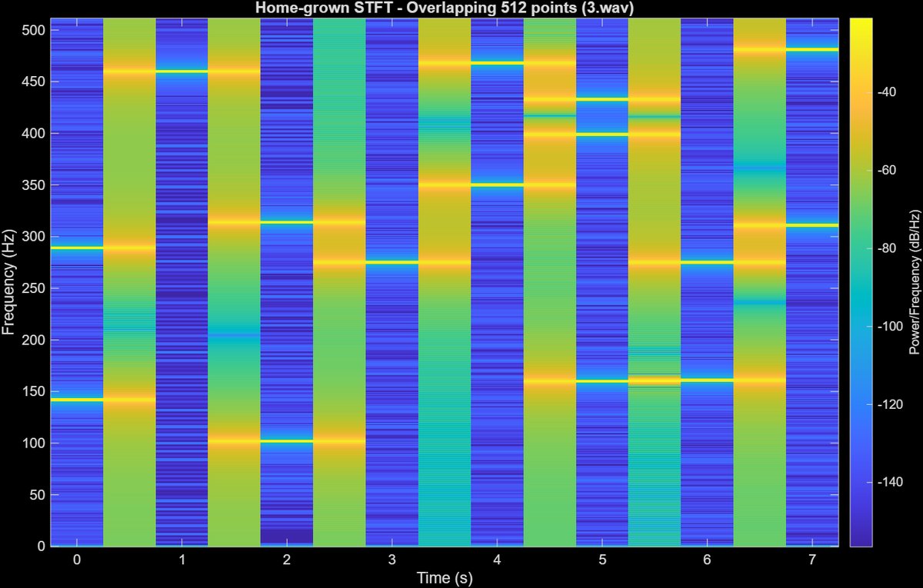The width and height of the screenshot is (923, 588).
Task: Click the '500' frequency tick label
Action: point(35,30)
